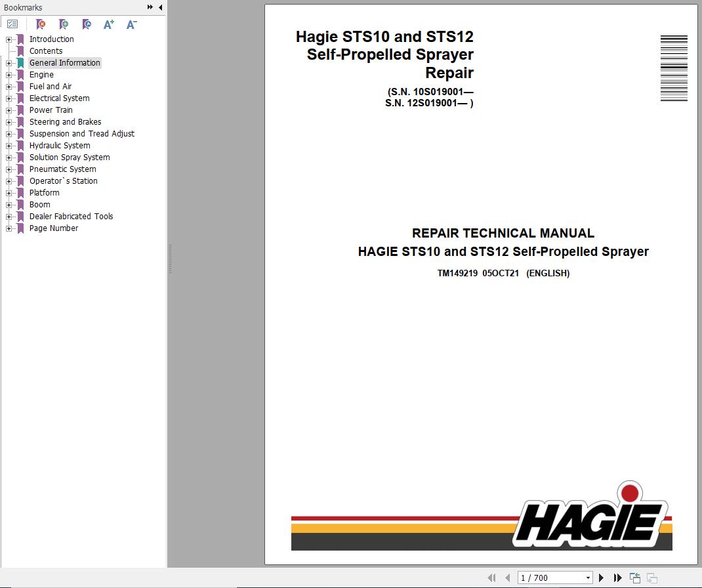Click the bookmark icon beside Engine
Image resolution: width=702 pixels, height=588 pixels.
(20, 75)
